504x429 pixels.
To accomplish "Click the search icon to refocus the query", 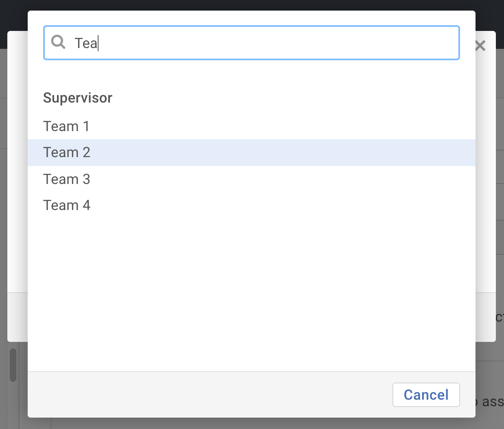I will [58, 42].
